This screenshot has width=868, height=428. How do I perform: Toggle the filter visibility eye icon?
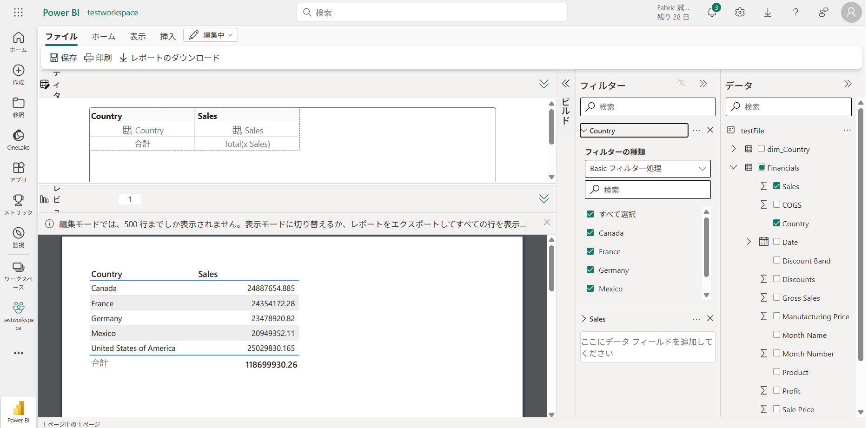point(681,83)
